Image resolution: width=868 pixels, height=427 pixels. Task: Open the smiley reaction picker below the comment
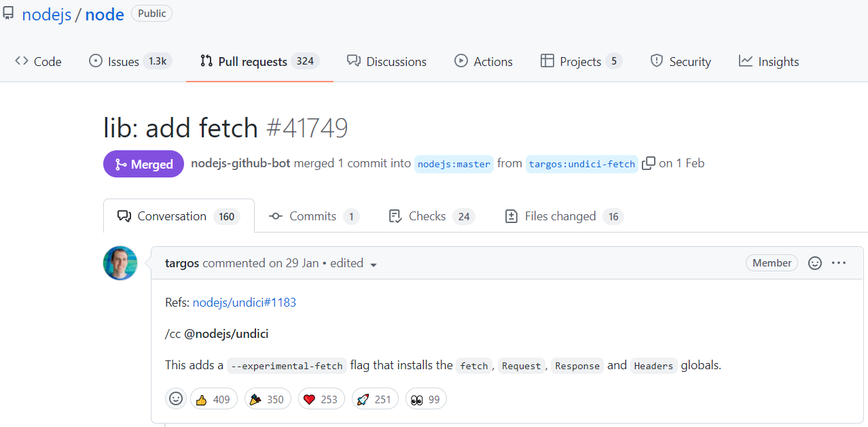click(x=176, y=398)
